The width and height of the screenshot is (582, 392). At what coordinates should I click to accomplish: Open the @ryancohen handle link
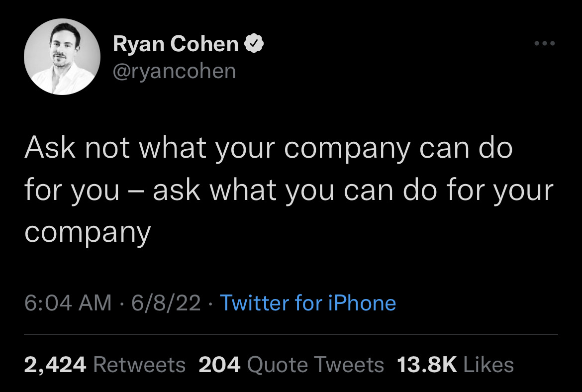coord(175,71)
